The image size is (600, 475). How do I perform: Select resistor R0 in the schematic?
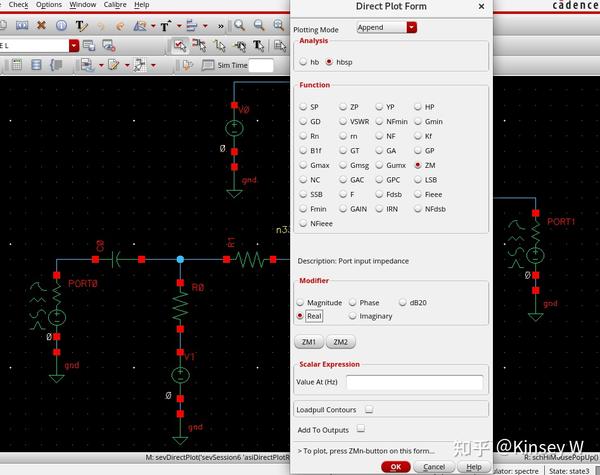pos(180,306)
